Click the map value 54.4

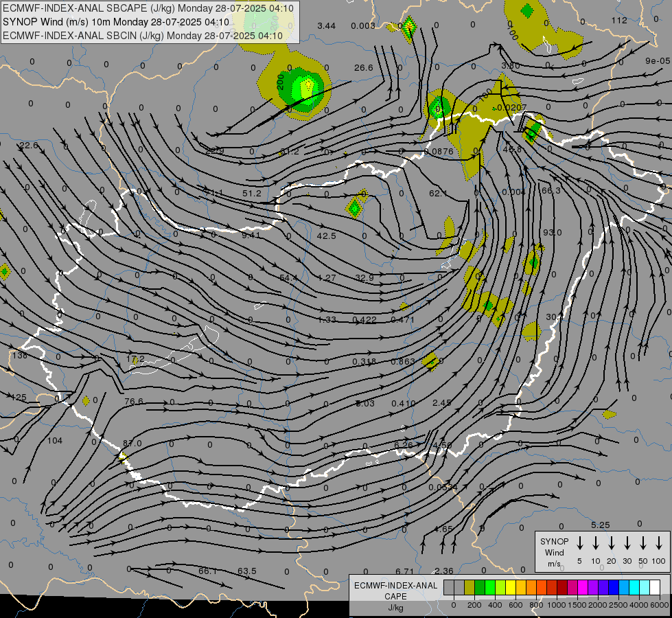coord(288,278)
